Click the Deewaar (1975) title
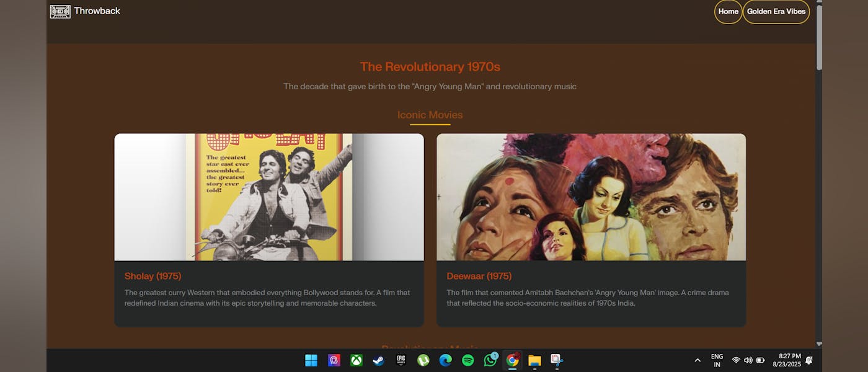This screenshot has height=372, width=868. [479, 276]
